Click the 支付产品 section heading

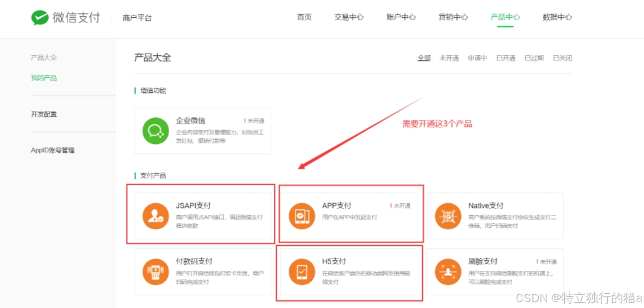click(x=153, y=175)
